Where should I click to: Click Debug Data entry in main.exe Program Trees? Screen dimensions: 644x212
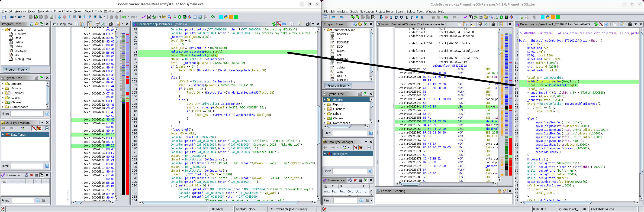pyautogui.click(x=23, y=59)
